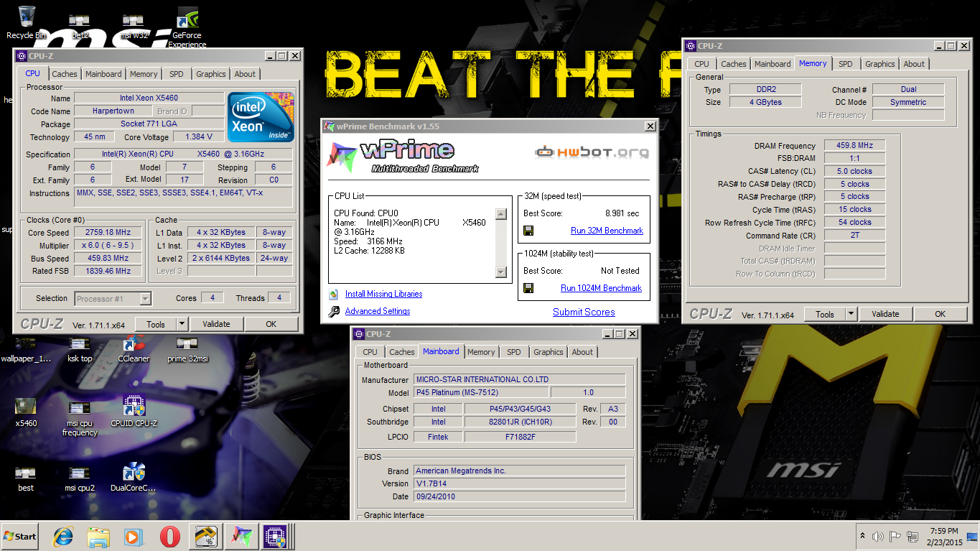
Task: Open the GeForce Experience desktop icon
Action: [x=187, y=27]
